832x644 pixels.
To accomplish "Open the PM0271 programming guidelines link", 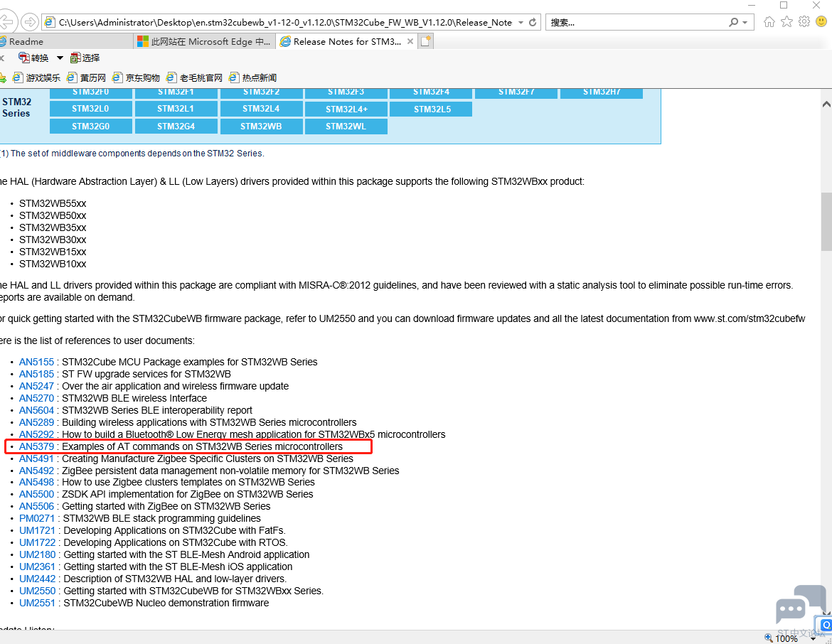I will coord(37,518).
